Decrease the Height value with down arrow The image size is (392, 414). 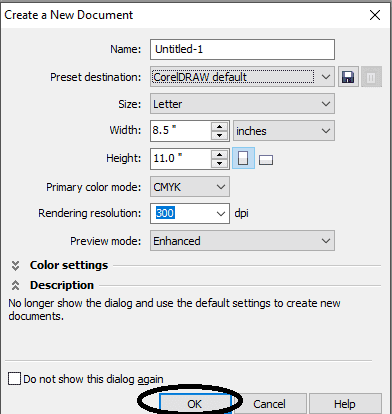(x=219, y=163)
